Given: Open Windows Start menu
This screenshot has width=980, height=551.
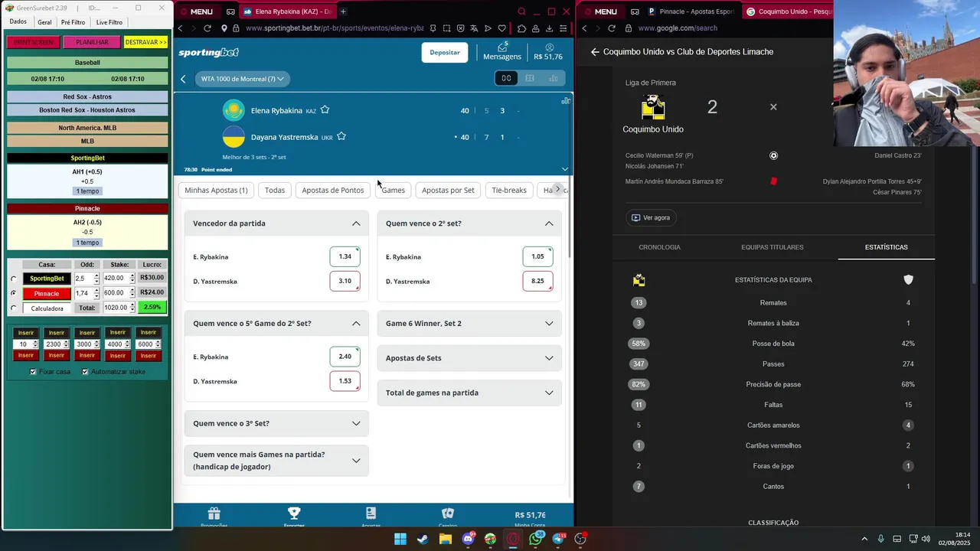Looking at the screenshot, I should pos(400,539).
